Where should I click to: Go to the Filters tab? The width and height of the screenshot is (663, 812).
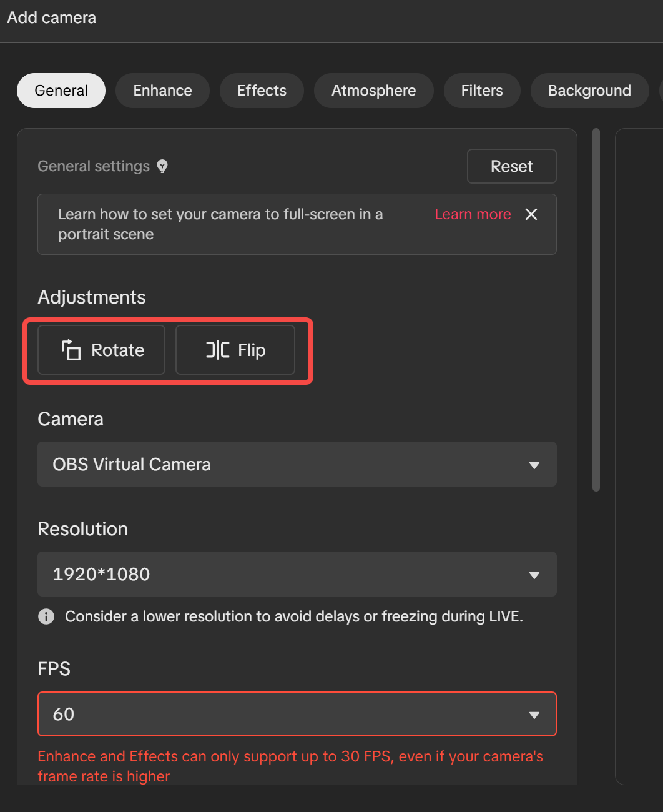[x=482, y=91]
